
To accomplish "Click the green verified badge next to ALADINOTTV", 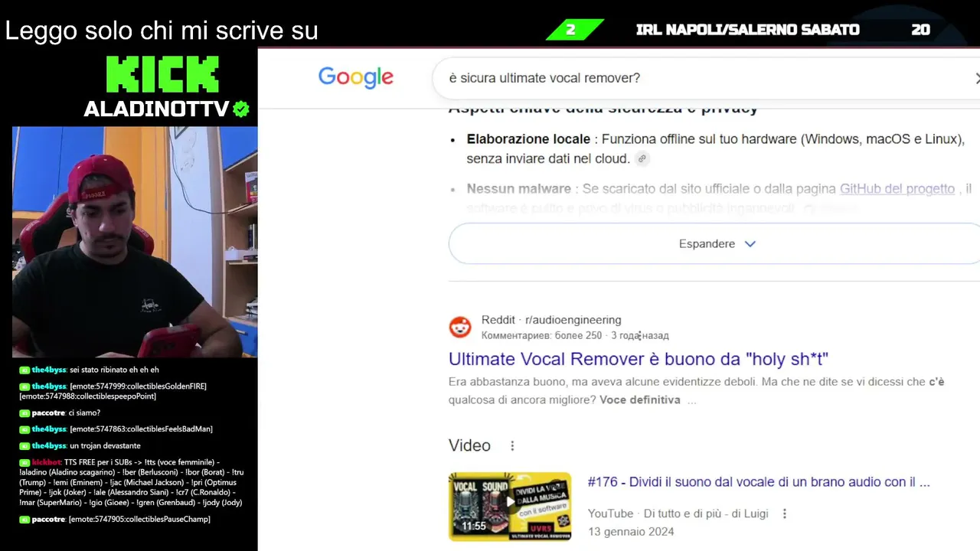I will (x=241, y=109).
